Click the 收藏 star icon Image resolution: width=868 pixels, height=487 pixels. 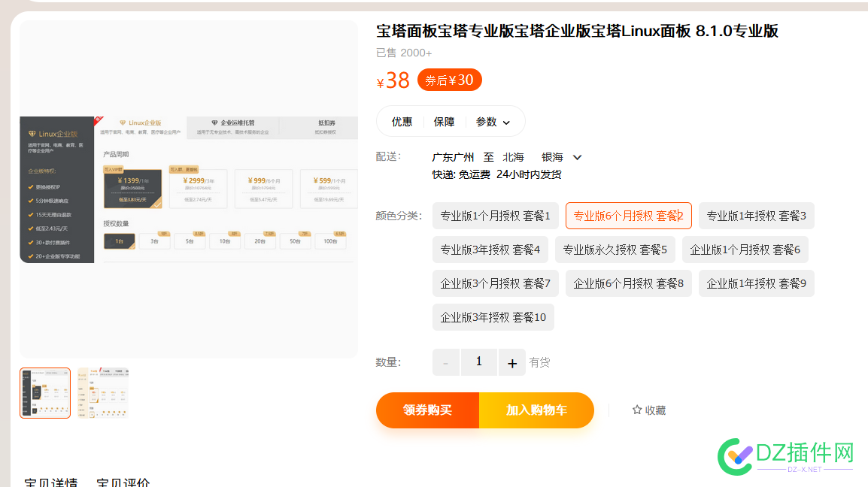click(x=637, y=410)
